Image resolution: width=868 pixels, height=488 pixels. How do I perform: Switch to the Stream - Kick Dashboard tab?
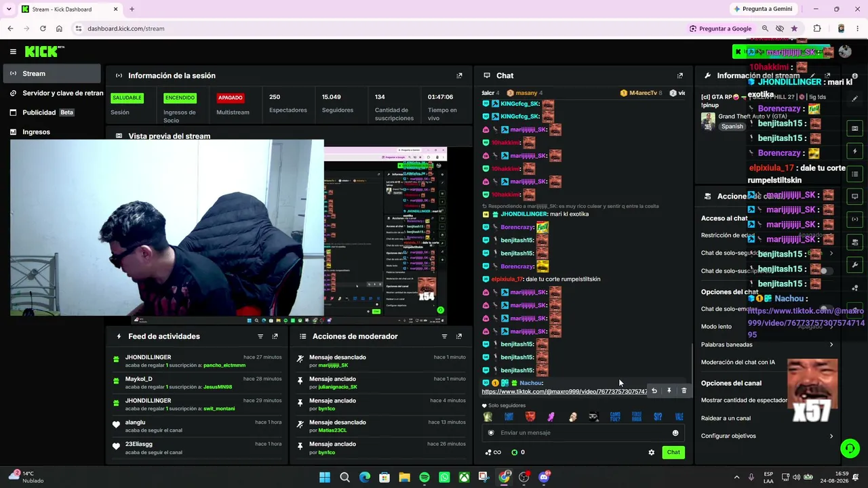click(x=68, y=9)
